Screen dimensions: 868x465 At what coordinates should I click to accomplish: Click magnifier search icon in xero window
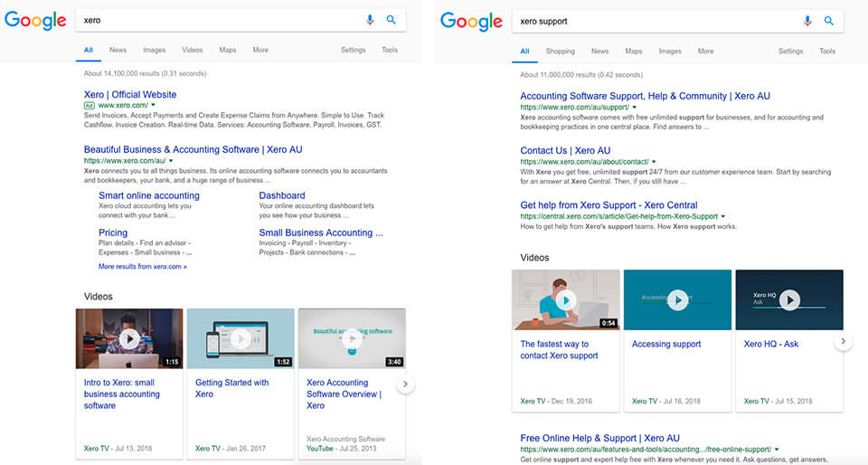[392, 20]
